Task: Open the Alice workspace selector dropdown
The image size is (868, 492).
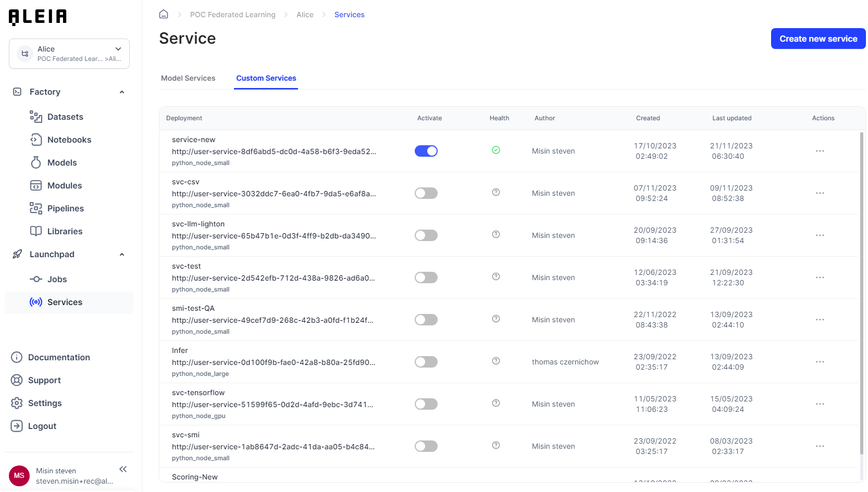Action: click(x=118, y=48)
